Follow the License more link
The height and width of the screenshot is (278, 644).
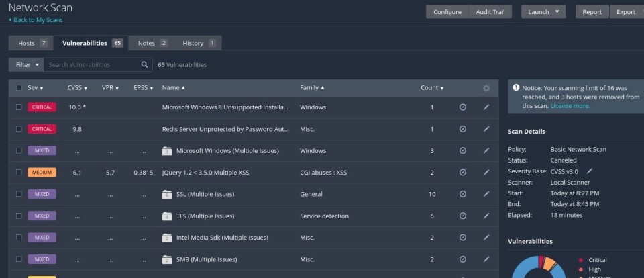click(570, 105)
